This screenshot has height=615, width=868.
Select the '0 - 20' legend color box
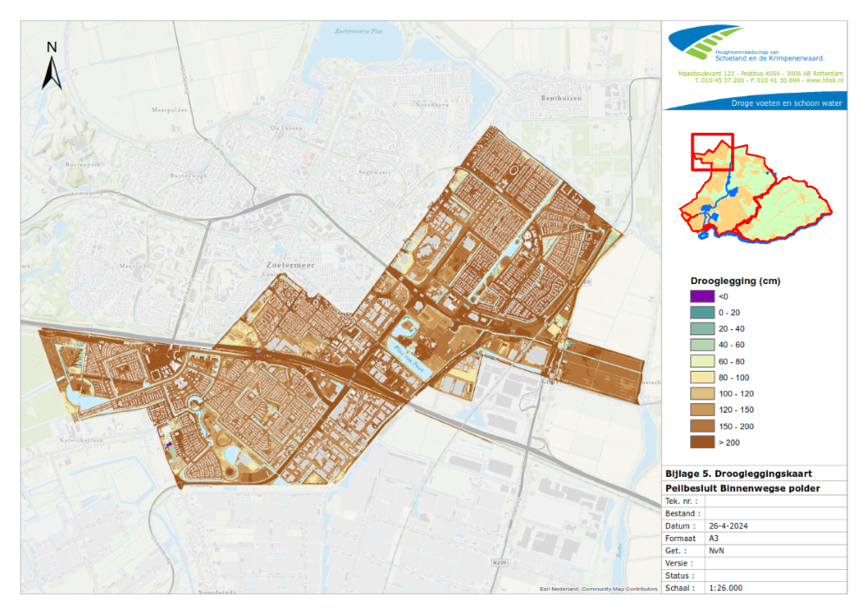coord(702,313)
